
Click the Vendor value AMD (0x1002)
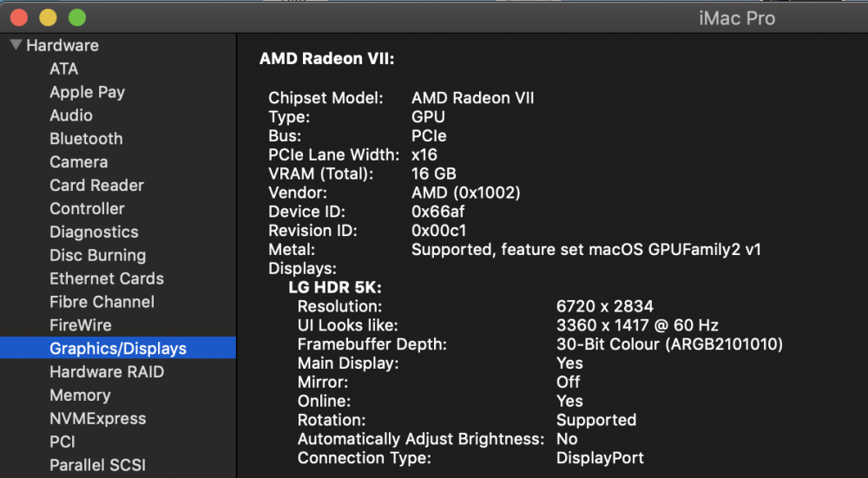(465, 193)
